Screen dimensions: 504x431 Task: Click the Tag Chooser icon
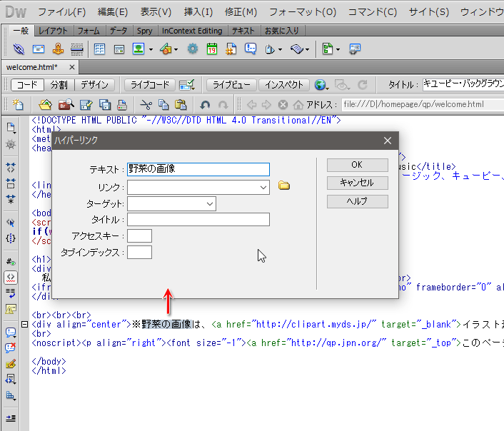click(355, 49)
